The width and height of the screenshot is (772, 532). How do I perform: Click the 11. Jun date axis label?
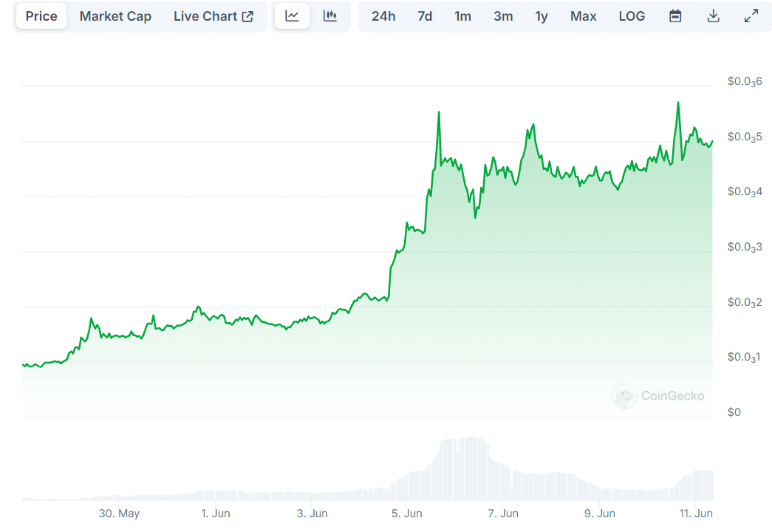pos(695,514)
